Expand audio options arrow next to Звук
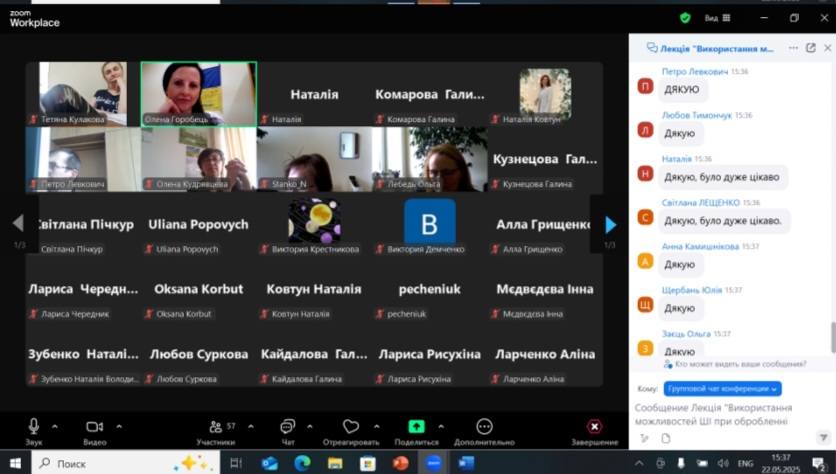Image resolution: width=836 pixels, height=474 pixels. point(55,426)
